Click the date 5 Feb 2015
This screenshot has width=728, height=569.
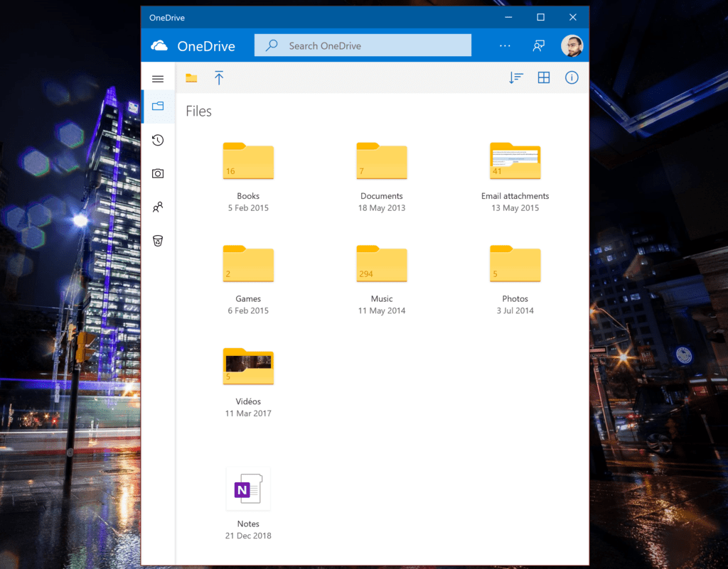point(248,207)
